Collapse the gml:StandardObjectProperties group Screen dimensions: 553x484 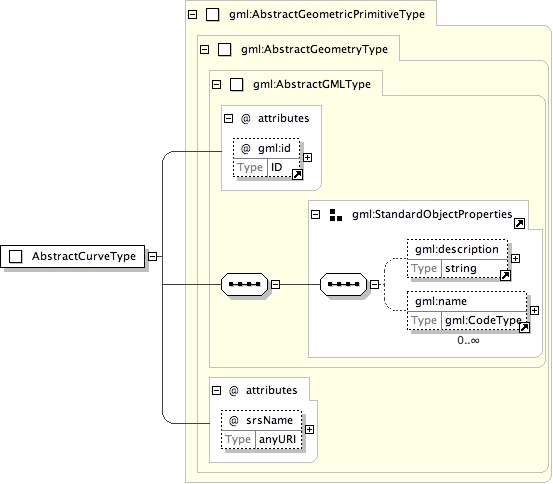(316, 214)
